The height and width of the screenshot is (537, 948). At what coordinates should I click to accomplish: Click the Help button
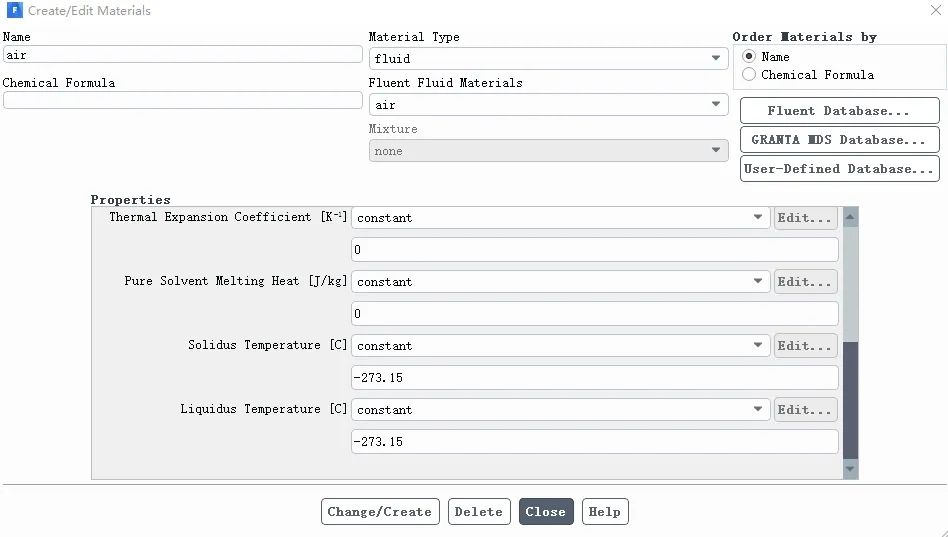point(605,512)
